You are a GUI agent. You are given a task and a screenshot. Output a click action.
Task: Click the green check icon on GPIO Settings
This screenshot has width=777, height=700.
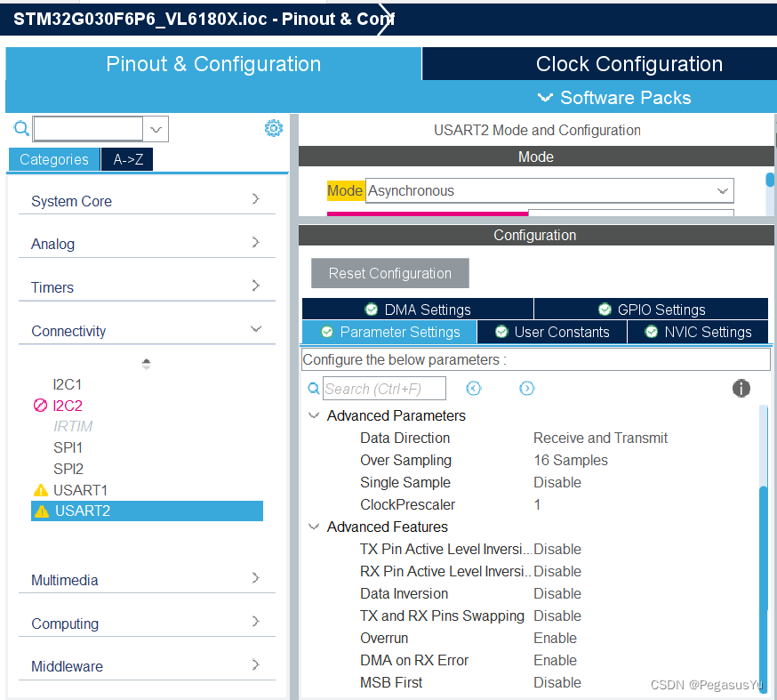coord(605,310)
